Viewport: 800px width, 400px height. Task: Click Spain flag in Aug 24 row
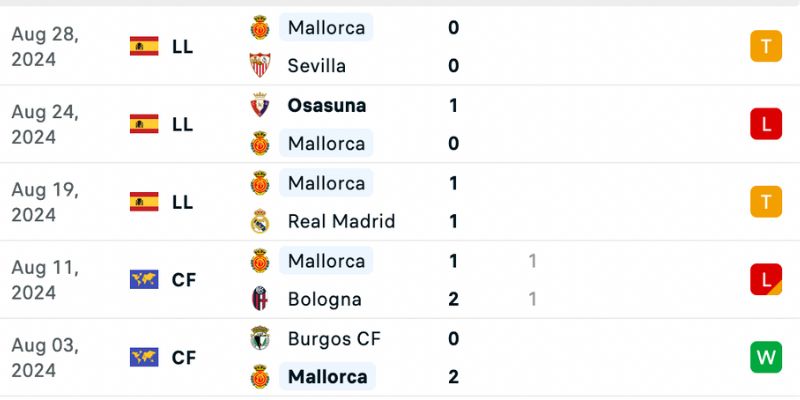(x=144, y=124)
